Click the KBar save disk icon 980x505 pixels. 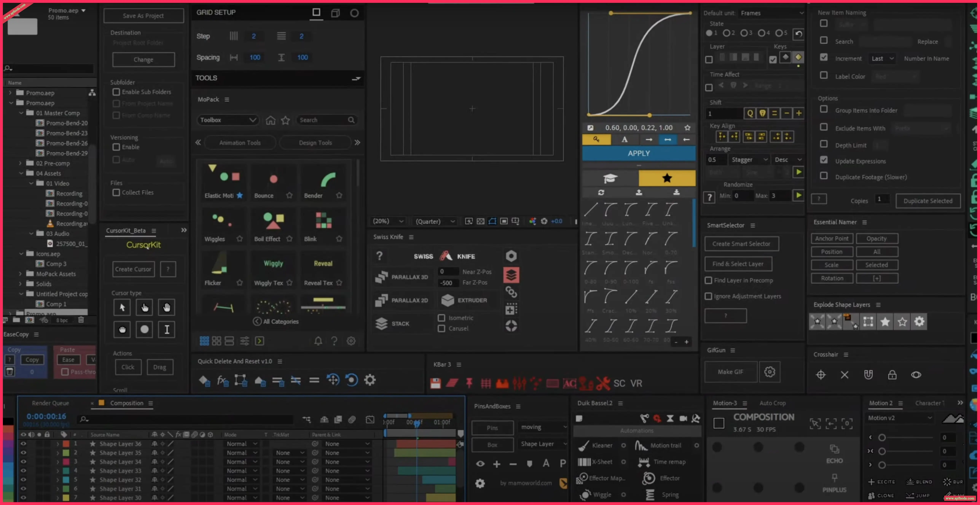pyautogui.click(x=436, y=383)
